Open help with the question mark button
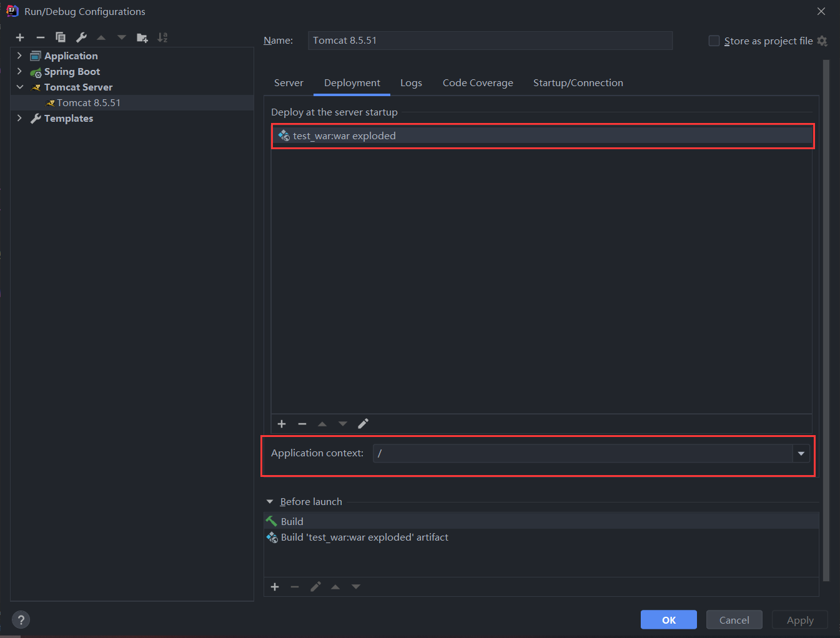Viewport: 840px width, 638px height. [x=21, y=620]
